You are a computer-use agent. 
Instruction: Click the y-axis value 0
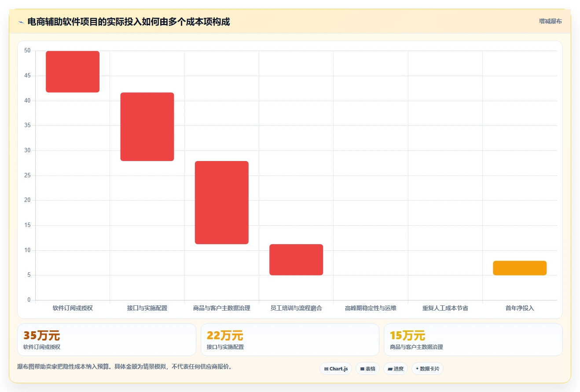click(29, 300)
